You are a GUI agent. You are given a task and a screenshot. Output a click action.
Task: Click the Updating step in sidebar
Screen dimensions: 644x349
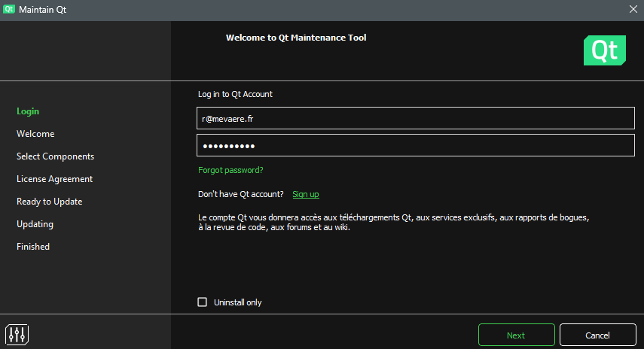pyautogui.click(x=35, y=224)
